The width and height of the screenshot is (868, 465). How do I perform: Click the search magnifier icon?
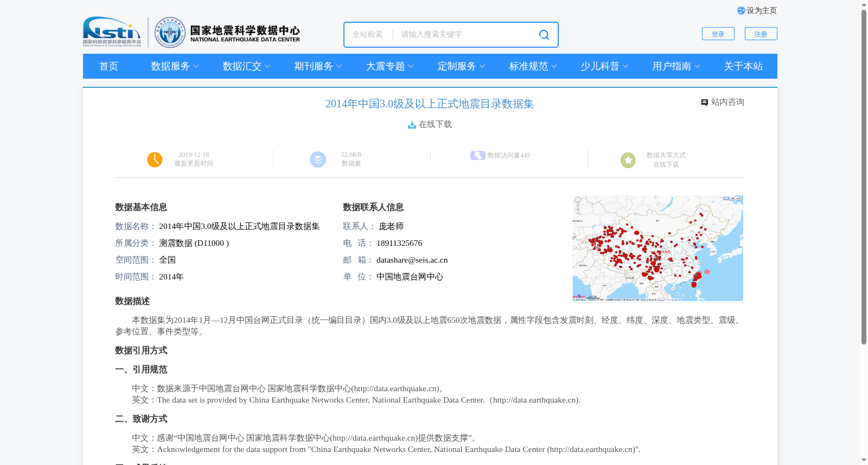click(544, 35)
